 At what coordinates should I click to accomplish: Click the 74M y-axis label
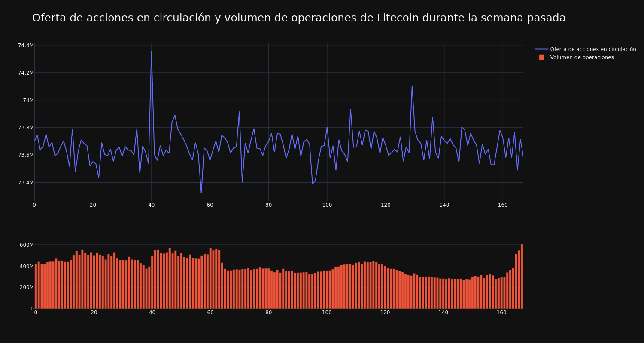28,100
